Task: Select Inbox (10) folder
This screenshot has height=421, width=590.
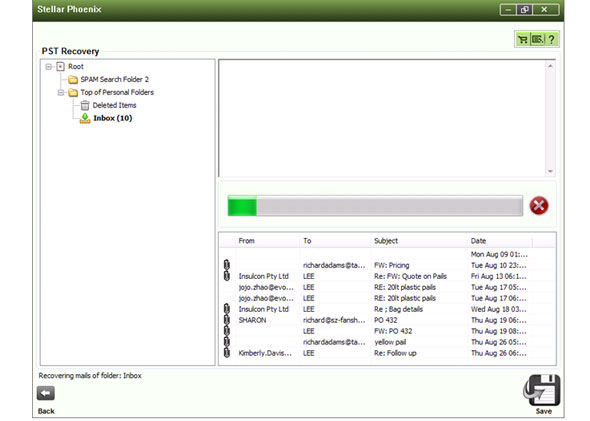Action: [113, 118]
